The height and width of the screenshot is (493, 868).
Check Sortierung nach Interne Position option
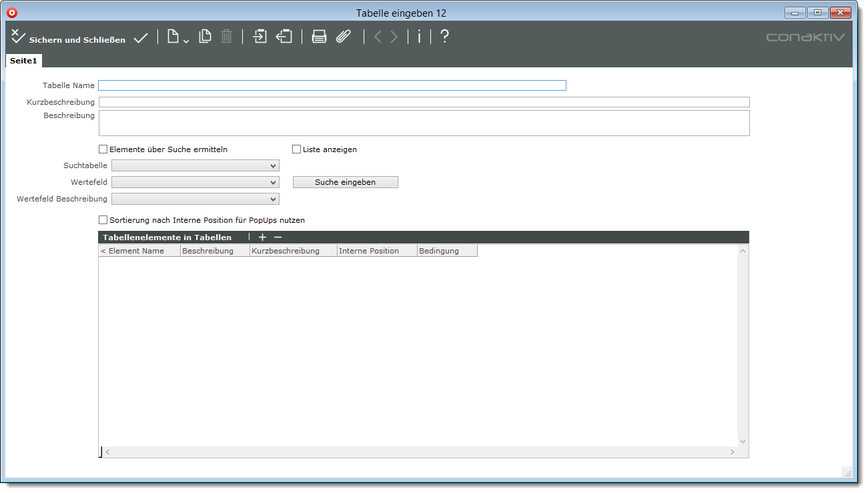click(103, 220)
